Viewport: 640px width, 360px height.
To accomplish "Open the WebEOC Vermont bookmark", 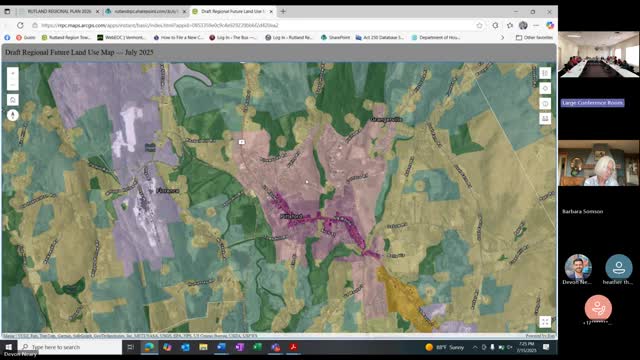I will click(x=121, y=38).
